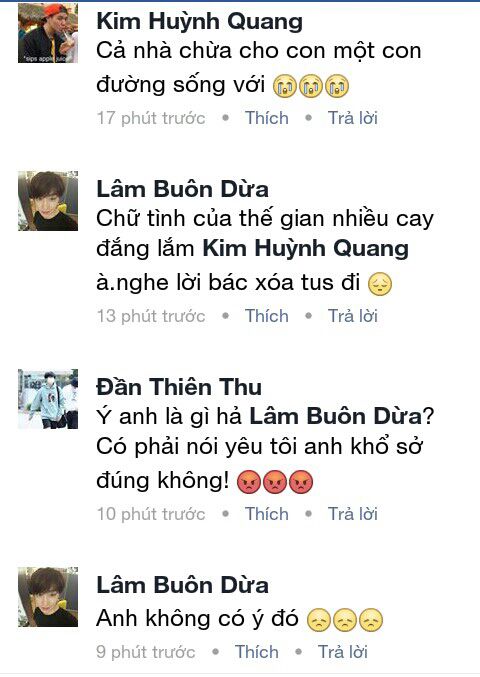Click author name on 'Anh không có ý đó' comment
Viewport: 480px width, 677px height.
click(x=182, y=585)
